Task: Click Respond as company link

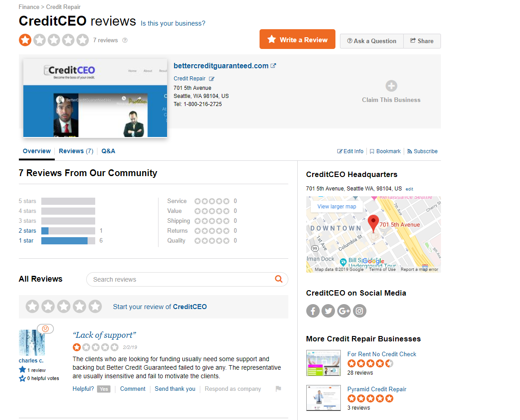Action: coord(233,389)
